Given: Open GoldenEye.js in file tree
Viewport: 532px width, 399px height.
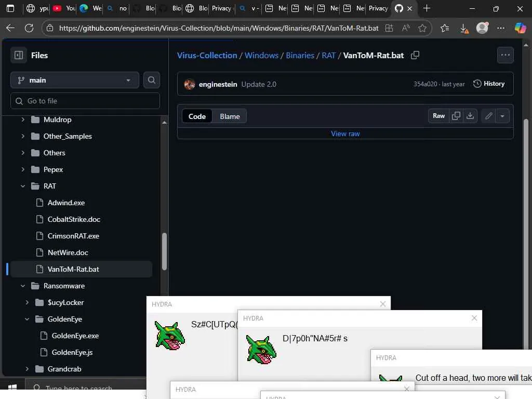Looking at the screenshot, I should [x=72, y=352].
